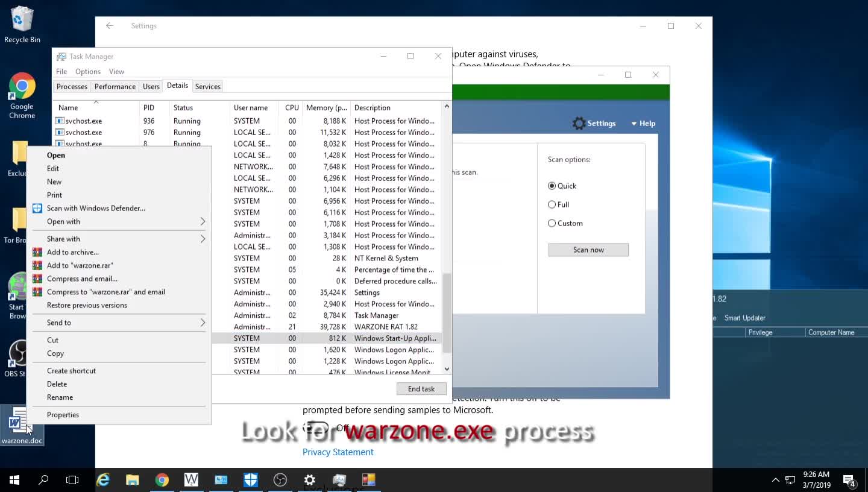The image size is (868, 492).
Task: Open the clock showing 9:26 AM
Action: (x=817, y=480)
